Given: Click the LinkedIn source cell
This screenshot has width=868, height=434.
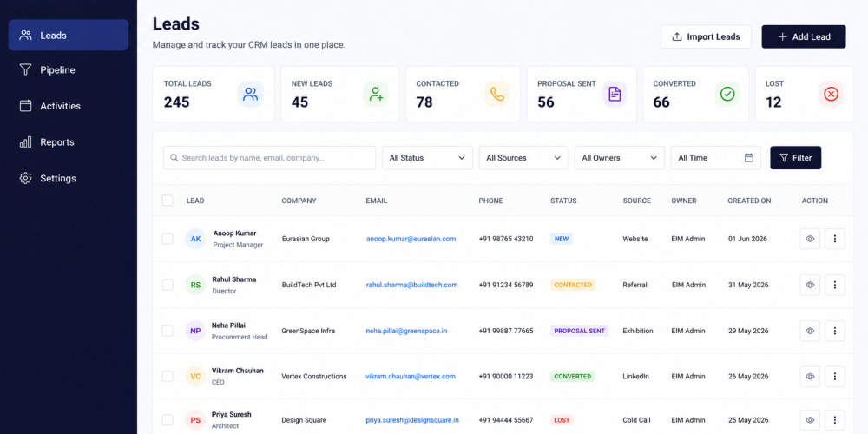Looking at the screenshot, I should [x=636, y=377].
